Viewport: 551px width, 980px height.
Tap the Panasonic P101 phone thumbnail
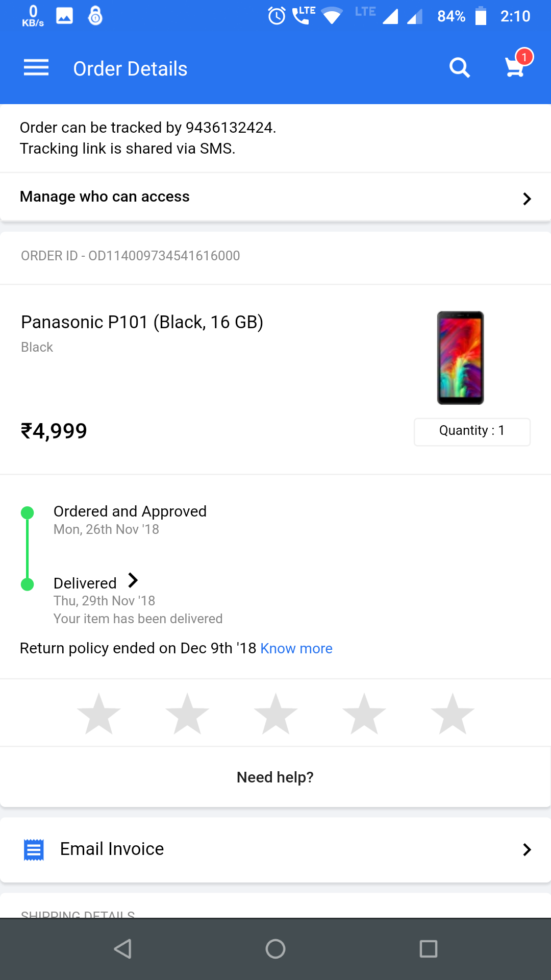click(460, 358)
